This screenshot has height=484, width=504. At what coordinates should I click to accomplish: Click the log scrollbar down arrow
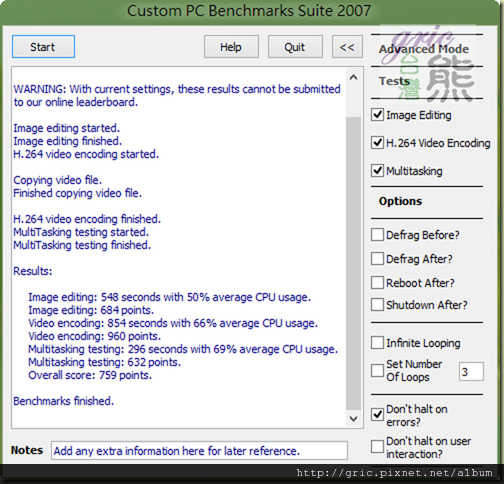[x=354, y=419]
